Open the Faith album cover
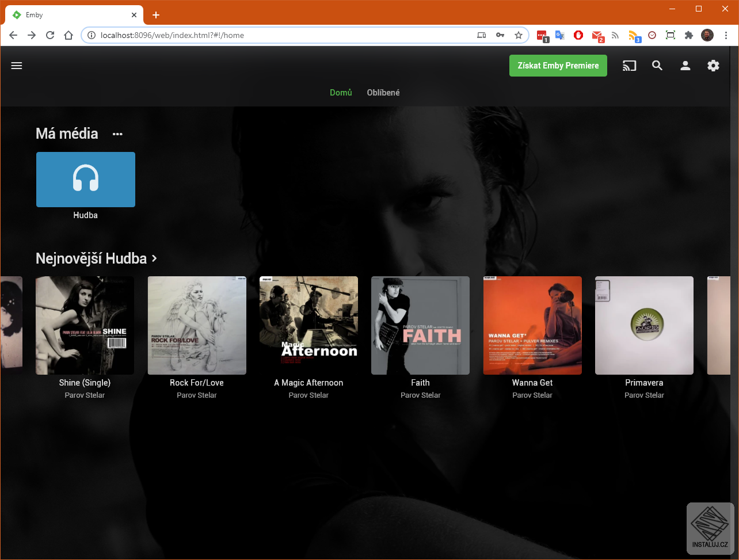This screenshot has width=739, height=560. 420,325
